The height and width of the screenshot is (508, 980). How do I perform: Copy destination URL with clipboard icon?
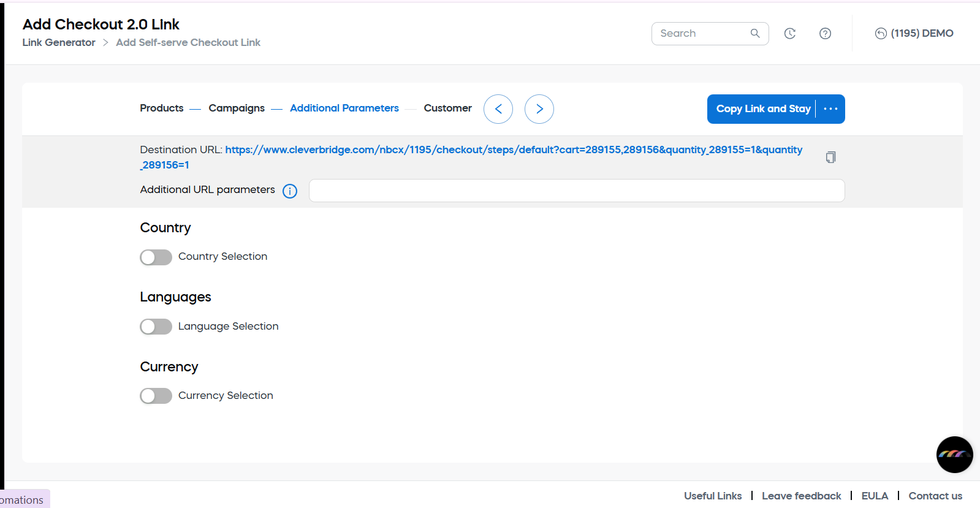[x=830, y=157]
